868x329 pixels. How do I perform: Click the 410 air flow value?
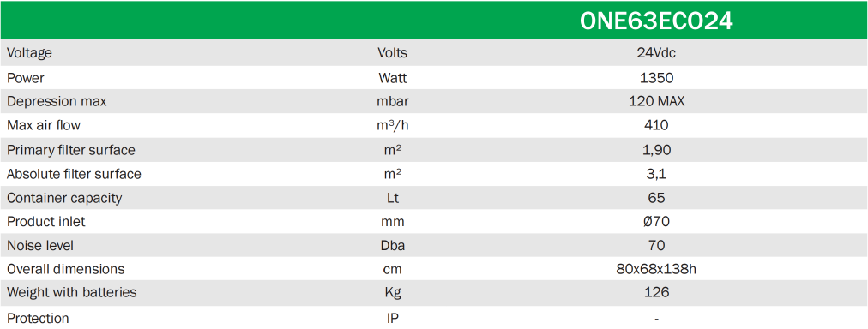pos(656,125)
